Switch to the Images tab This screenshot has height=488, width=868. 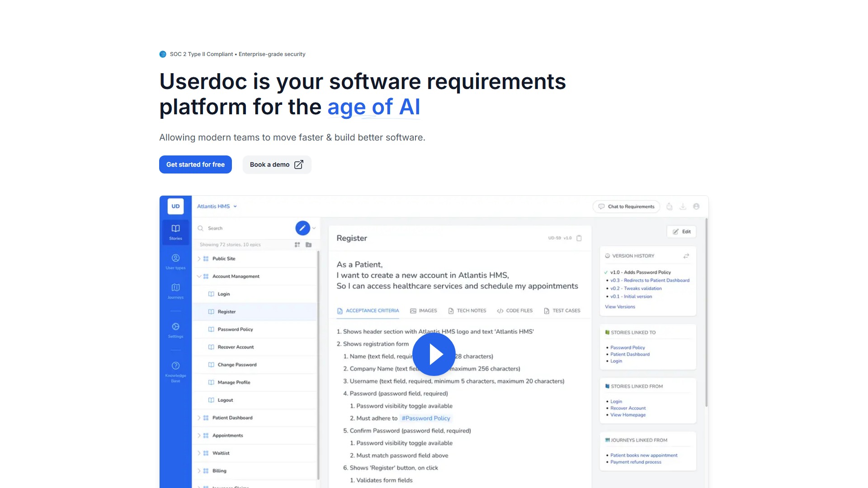(x=423, y=310)
